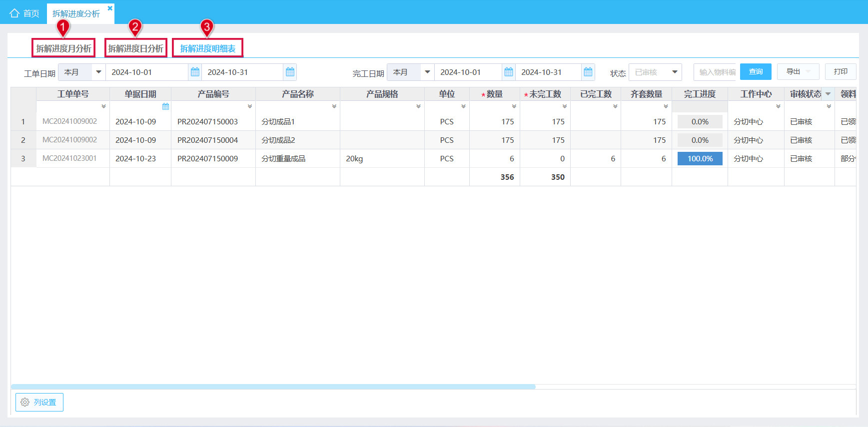Click the 100.0% progress bar
The width and height of the screenshot is (868, 427).
(700, 158)
